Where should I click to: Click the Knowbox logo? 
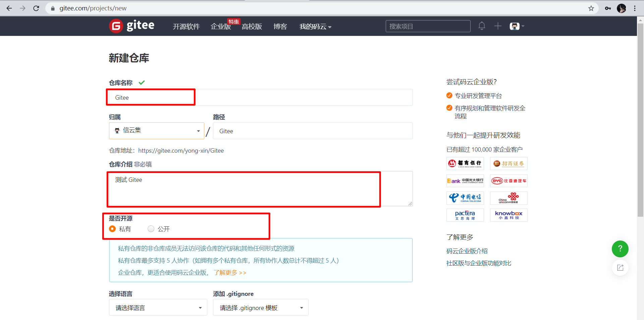point(508,215)
